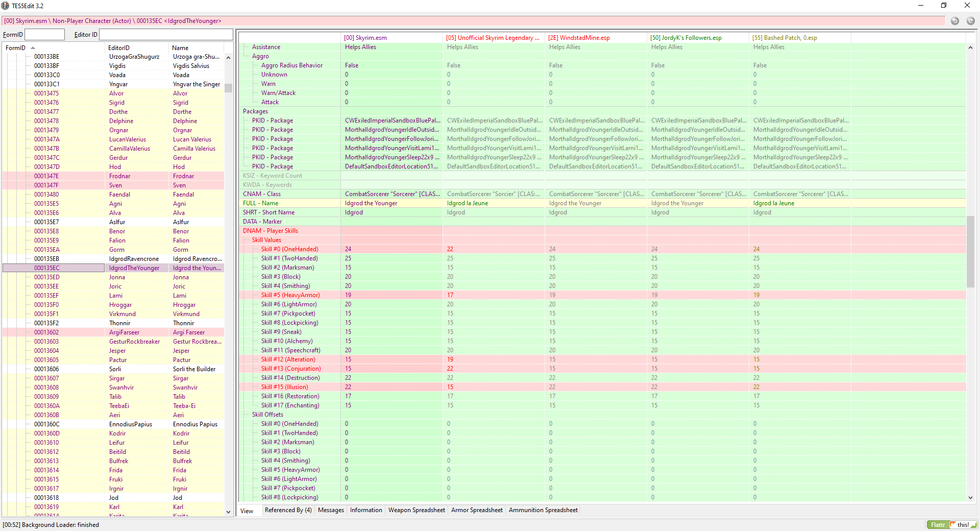This screenshot has width=980, height=531.
Task: Click the [05] Unofficial Skyrim Legendary column header
Action: [x=494, y=38]
